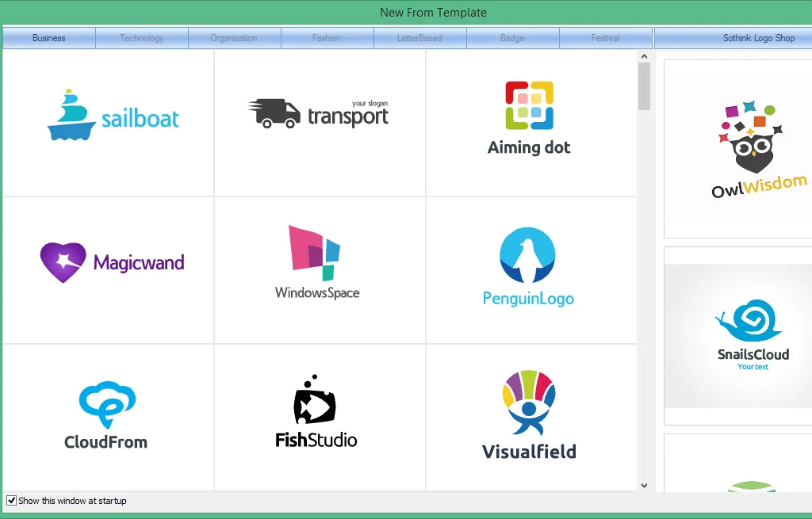Click the template list scroll down arrow
Screen dimensions: 812x519
pos(644,486)
